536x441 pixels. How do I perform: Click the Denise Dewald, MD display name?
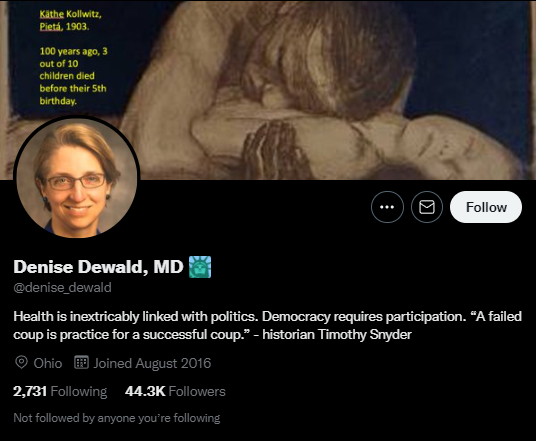[x=98, y=267]
